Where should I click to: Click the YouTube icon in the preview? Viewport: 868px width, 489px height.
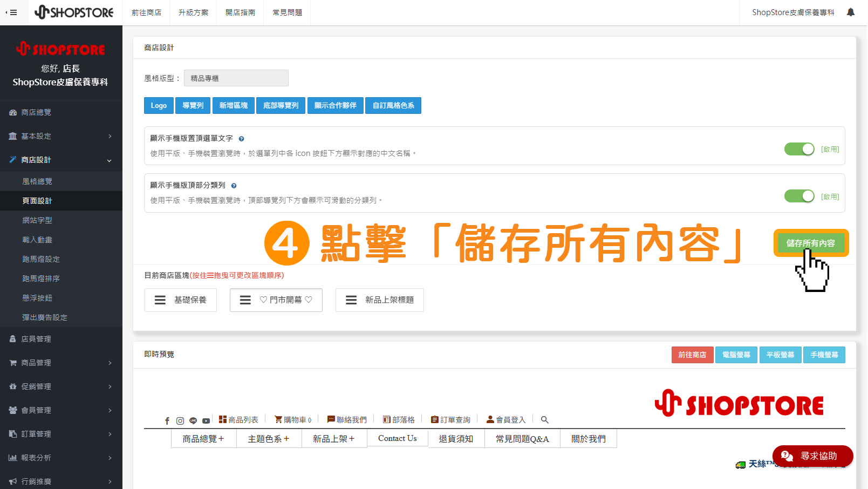[x=206, y=421]
